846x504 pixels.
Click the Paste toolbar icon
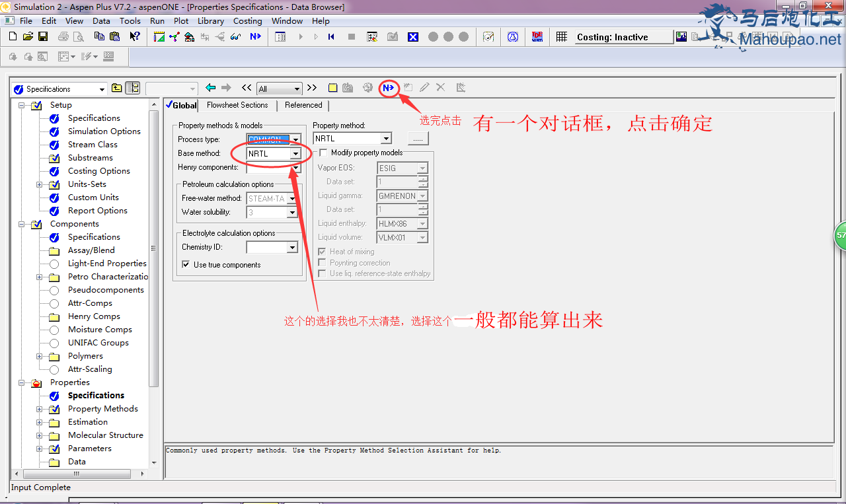(114, 37)
